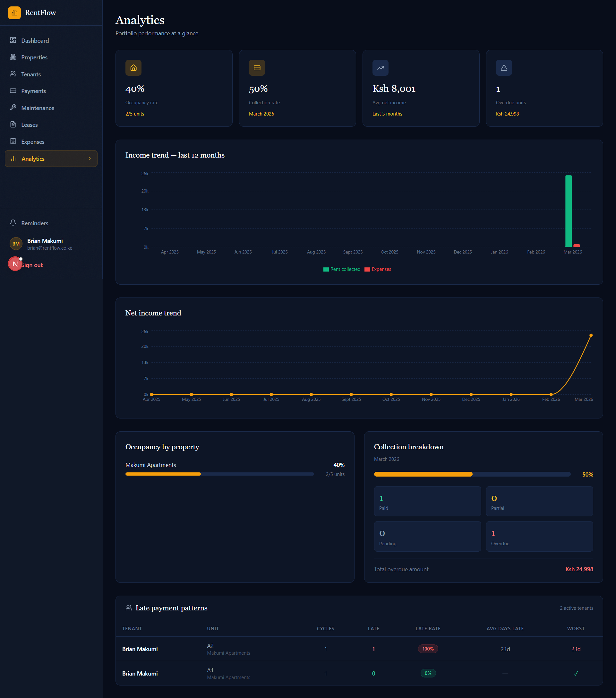This screenshot has width=616, height=698.
Task: Click the WORST column header
Action: point(576,629)
